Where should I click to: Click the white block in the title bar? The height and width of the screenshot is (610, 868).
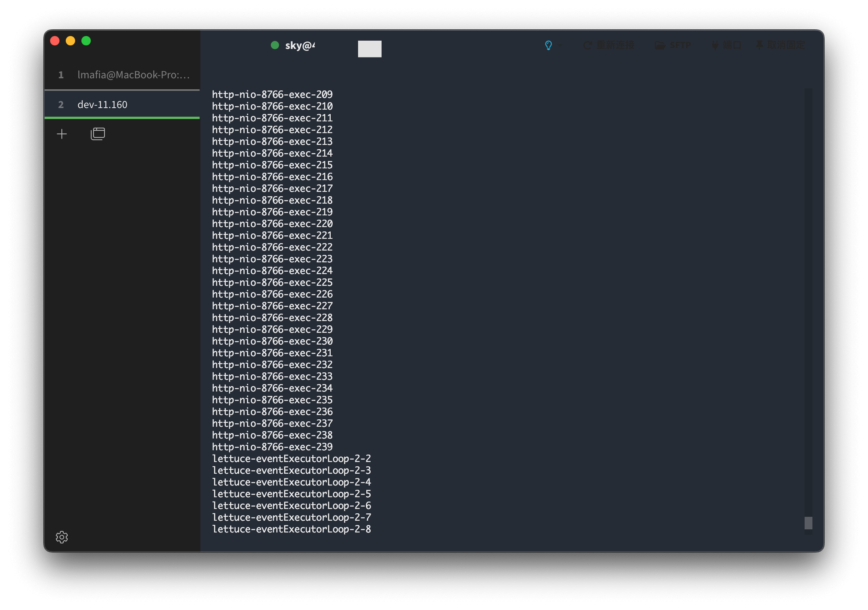point(369,49)
